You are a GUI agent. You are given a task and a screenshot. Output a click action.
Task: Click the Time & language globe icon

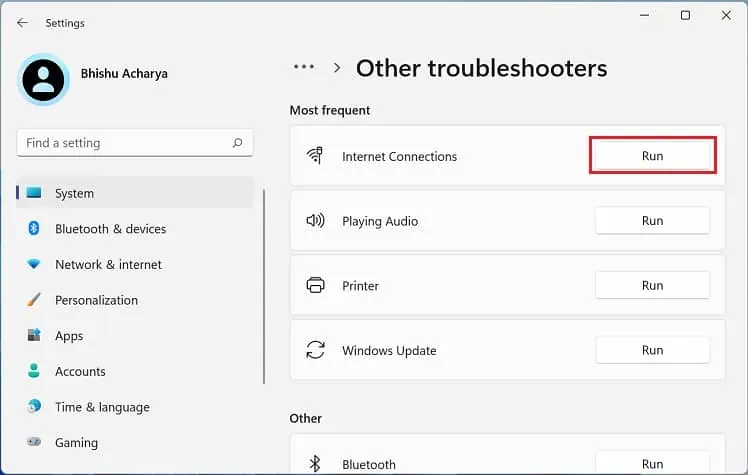click(34, 407)
